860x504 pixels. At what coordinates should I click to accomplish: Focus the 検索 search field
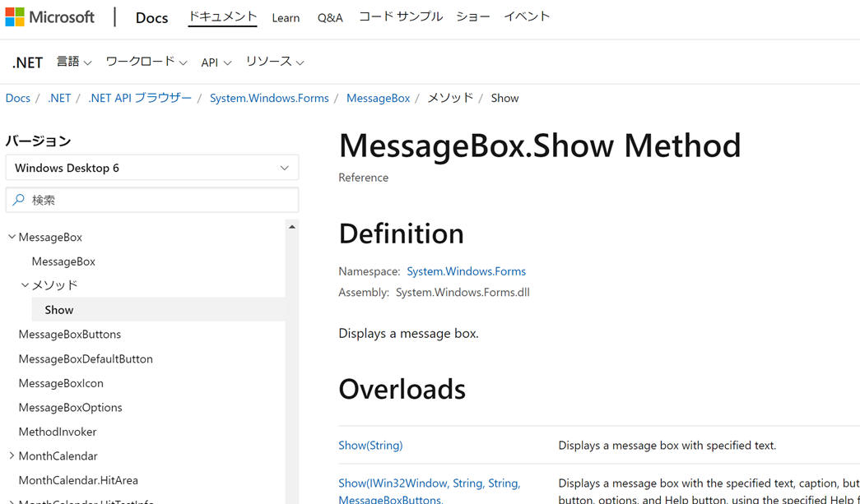(152, 200)
